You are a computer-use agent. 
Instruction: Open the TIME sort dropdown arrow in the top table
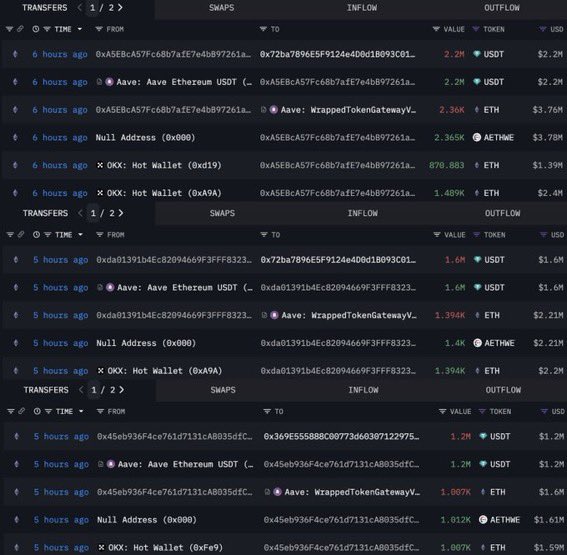click(x=80, y=29)
